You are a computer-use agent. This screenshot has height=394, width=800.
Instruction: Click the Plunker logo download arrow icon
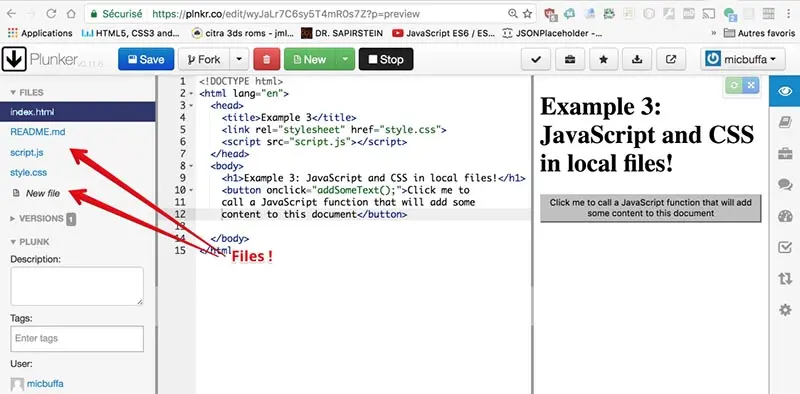[x=14, y=59]
